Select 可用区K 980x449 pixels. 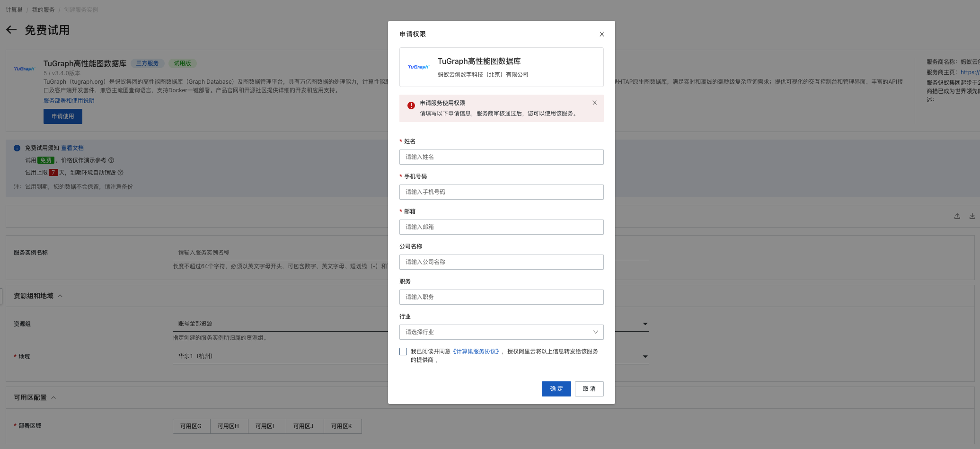click(x=343, y=426)
